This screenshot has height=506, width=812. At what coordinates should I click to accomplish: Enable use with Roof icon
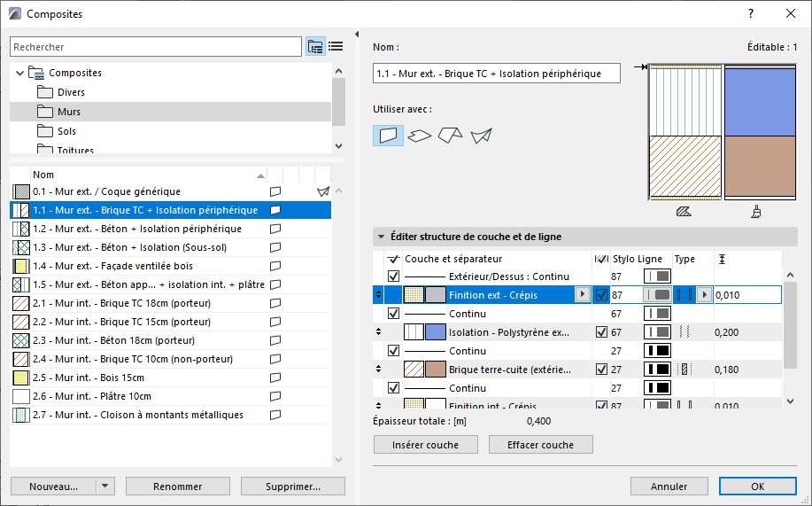(x=450, y=136)
